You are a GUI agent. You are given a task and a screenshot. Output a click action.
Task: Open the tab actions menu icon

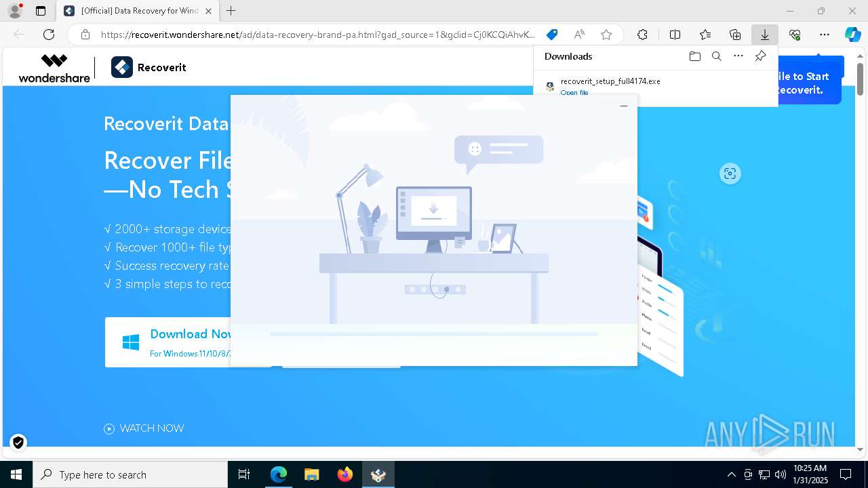click(x=41, y=11)
